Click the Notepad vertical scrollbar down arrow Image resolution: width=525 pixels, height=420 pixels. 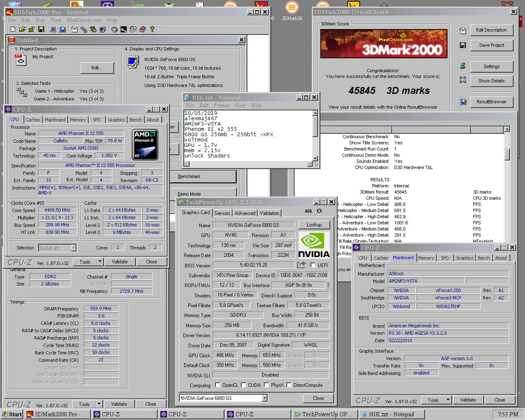coord(315,158)
